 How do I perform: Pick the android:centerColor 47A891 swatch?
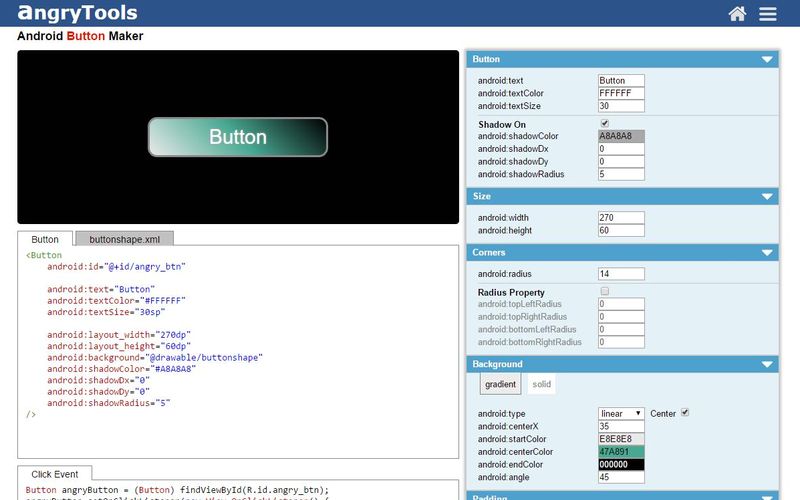point(621,452)
